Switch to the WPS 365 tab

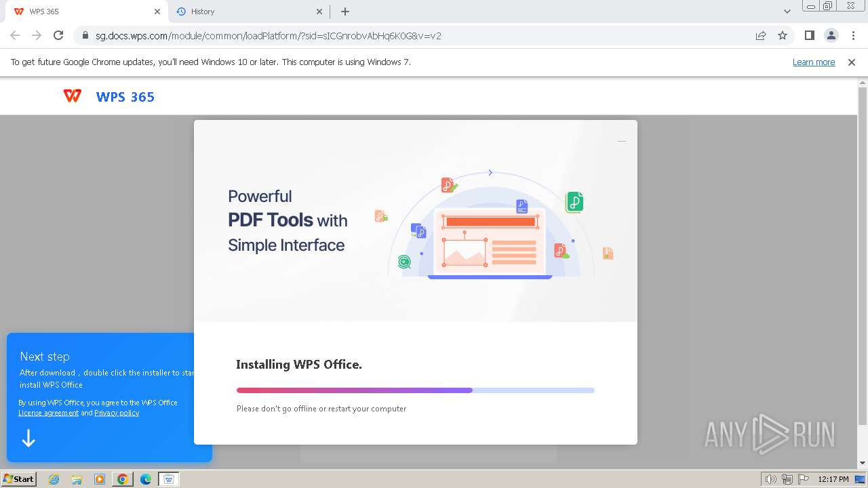pyautogui.click(x=85, y=12)
